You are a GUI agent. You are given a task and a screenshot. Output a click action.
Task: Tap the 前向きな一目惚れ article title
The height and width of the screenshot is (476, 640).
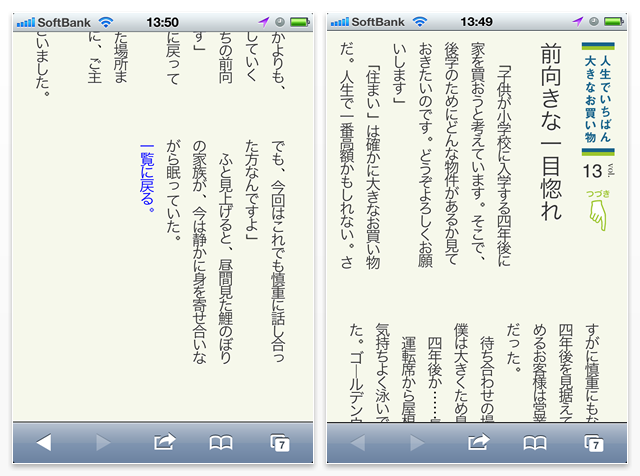click(x=549, y=131)
